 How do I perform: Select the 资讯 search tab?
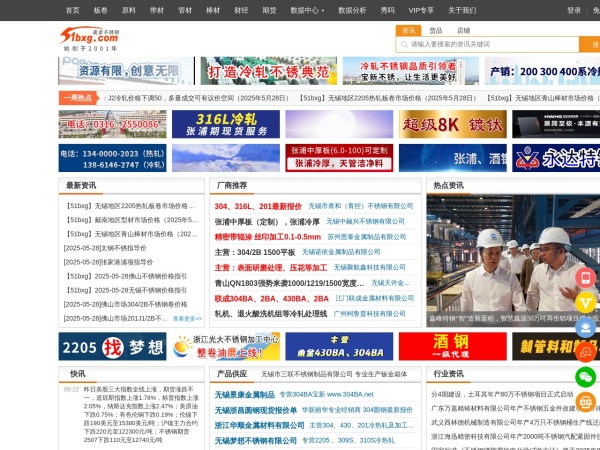(x=408, y=31)
